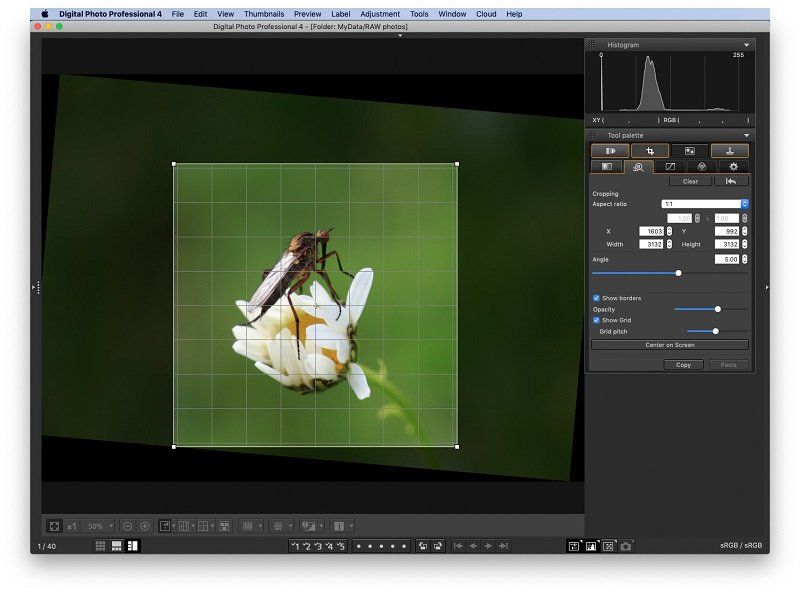Select the color adjustment tool tab
This screenshot has width=800, height=594.
point(702,166)
